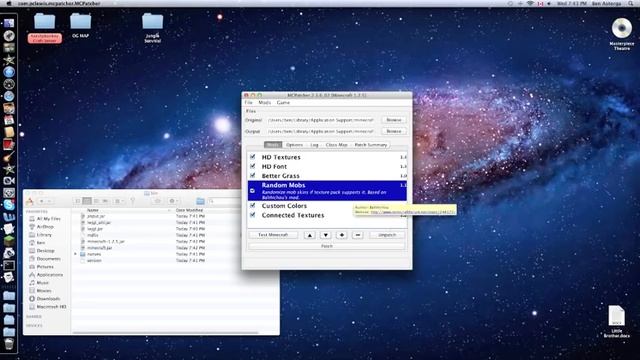Switch Finder window to icon view
The image size is (640, 360).
pos(78,201)
